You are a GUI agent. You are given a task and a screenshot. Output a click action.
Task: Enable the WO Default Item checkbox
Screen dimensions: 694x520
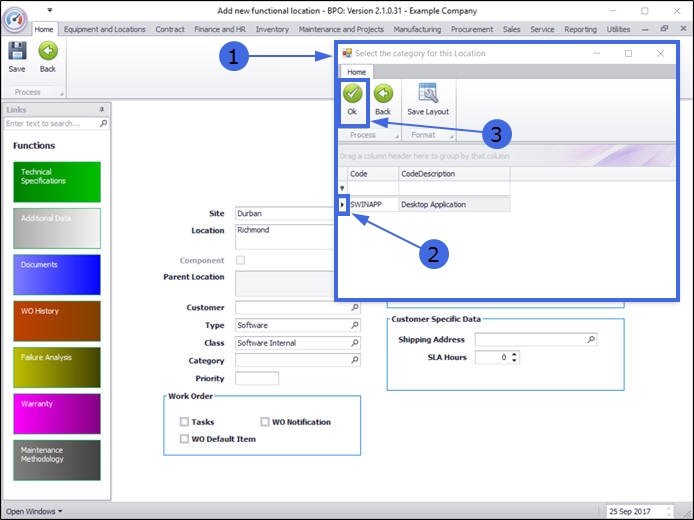click(184, 439)
